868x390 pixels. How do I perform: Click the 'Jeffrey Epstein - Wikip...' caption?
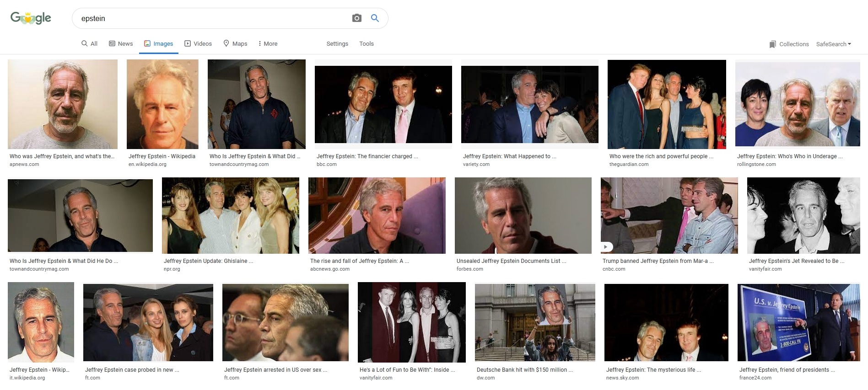(x=39, y=370)
